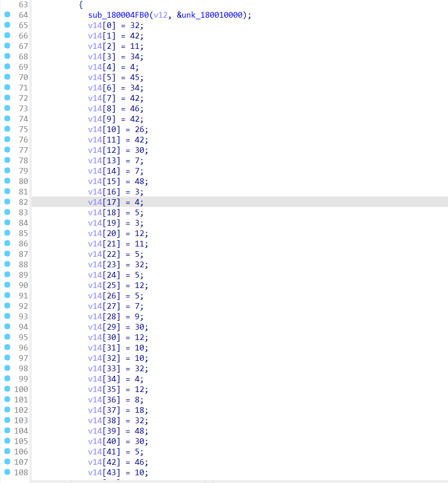Select statement v14[42] = 46

pyautogui.click(x=118, y=462)
